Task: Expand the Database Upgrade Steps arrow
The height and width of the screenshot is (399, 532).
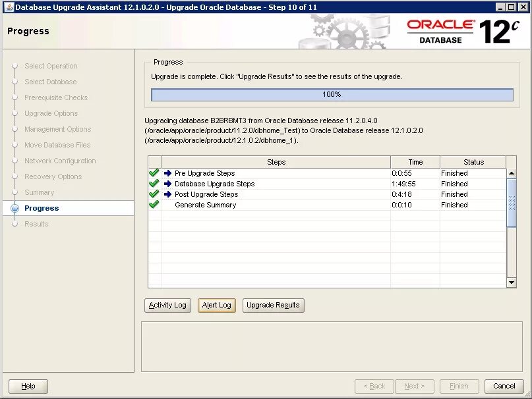Action: pos(167,184)
